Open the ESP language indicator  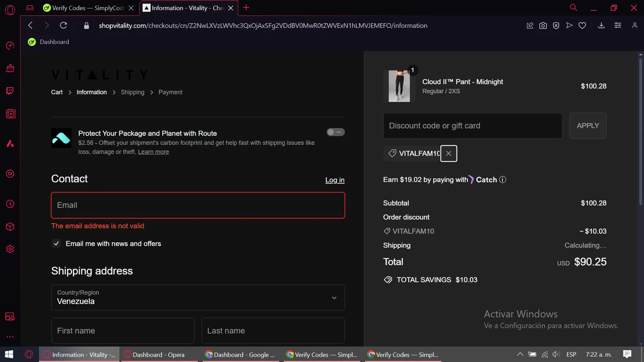571,355
